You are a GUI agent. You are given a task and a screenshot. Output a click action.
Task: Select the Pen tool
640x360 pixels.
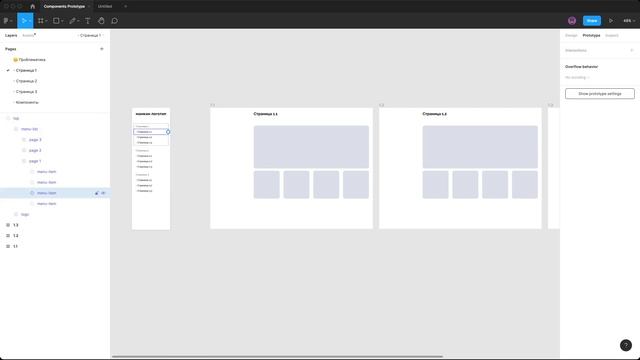click(72, 21)
